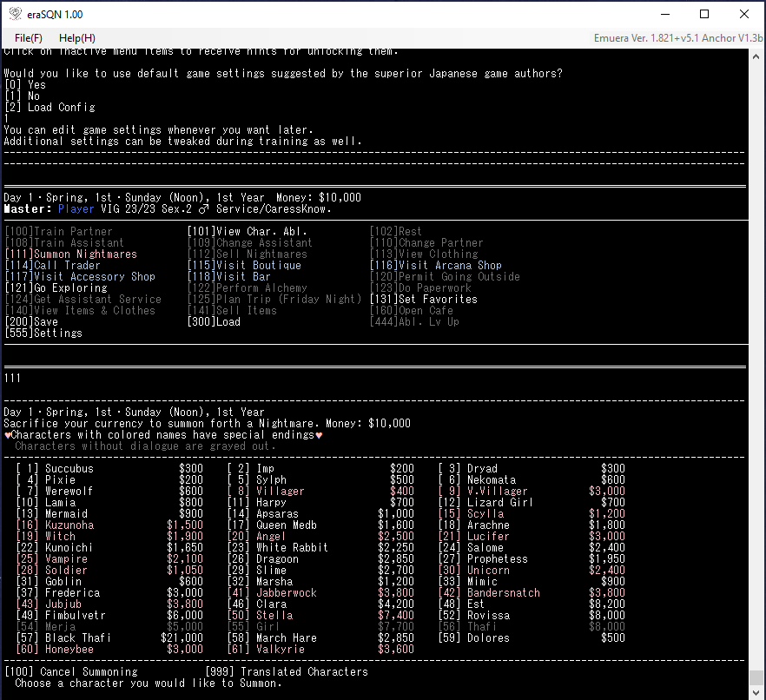Close the eraSQN window
766x700 pixels.
tap(744, 15)
